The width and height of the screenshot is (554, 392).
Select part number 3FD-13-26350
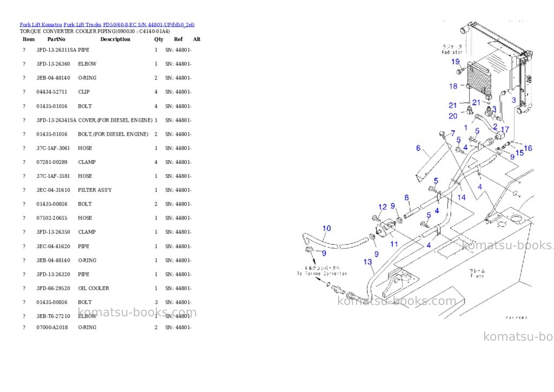tap(54, 232)
